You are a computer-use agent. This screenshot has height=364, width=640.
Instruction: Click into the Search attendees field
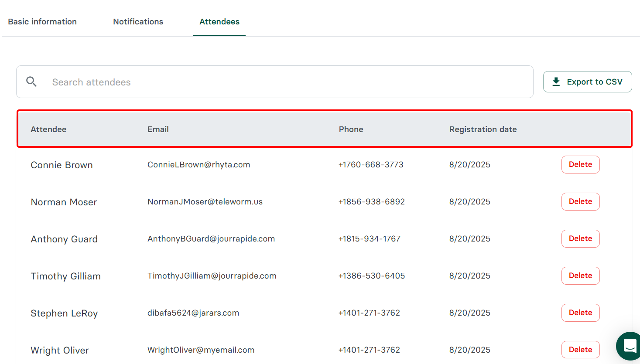coord(175,82)
